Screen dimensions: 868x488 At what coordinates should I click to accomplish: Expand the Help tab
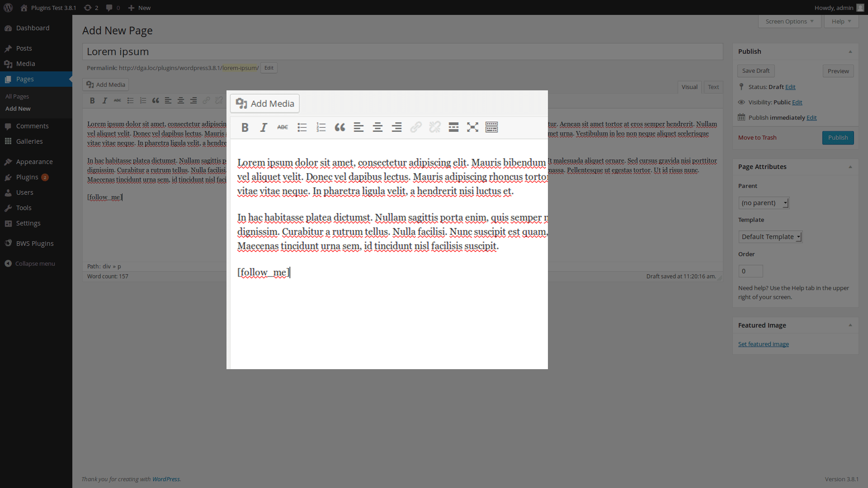coord(841,21)
